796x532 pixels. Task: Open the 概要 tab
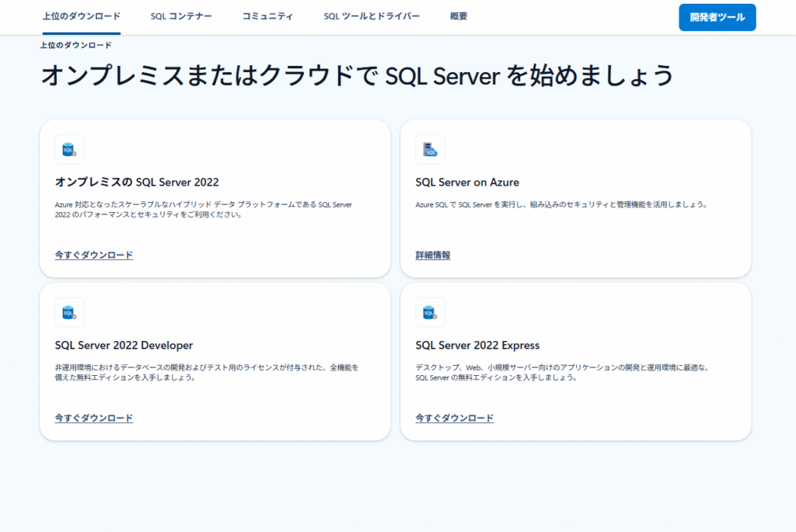click(x=459, y=16)
